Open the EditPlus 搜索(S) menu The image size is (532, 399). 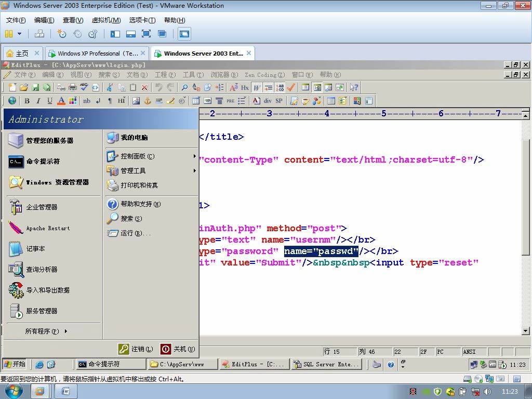coord(109,75)
